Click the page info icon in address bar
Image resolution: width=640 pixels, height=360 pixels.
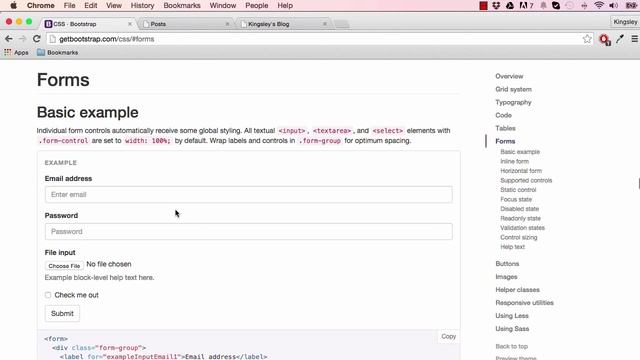click(x=52, y=39)
